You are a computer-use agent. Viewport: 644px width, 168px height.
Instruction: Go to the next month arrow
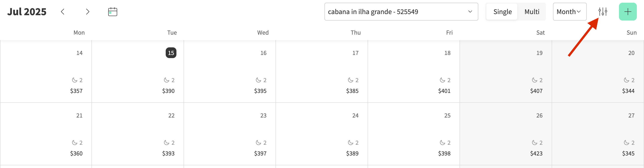tap(87, 12)
